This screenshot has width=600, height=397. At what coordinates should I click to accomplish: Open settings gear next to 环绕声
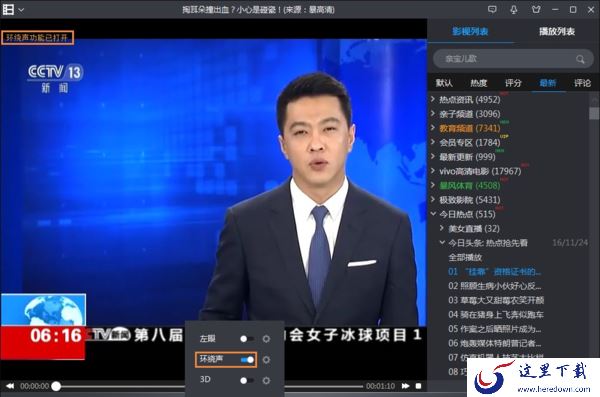click(266, 360)
